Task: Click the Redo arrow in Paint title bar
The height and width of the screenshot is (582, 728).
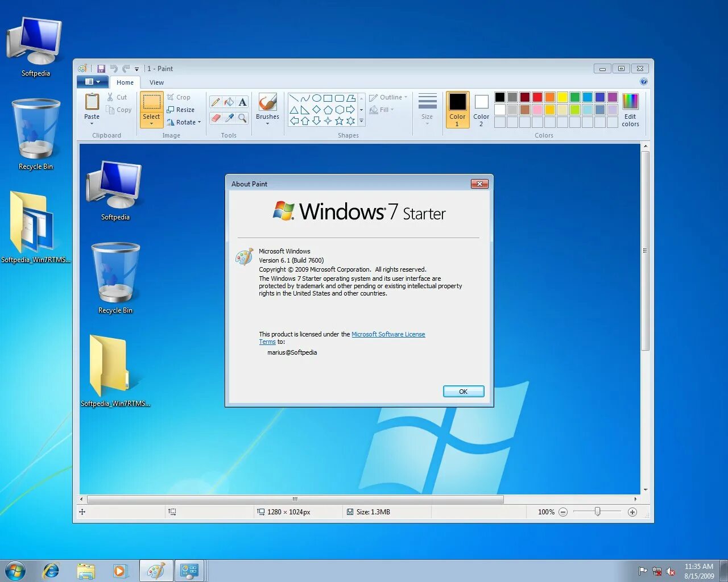Action: [126, 69]
